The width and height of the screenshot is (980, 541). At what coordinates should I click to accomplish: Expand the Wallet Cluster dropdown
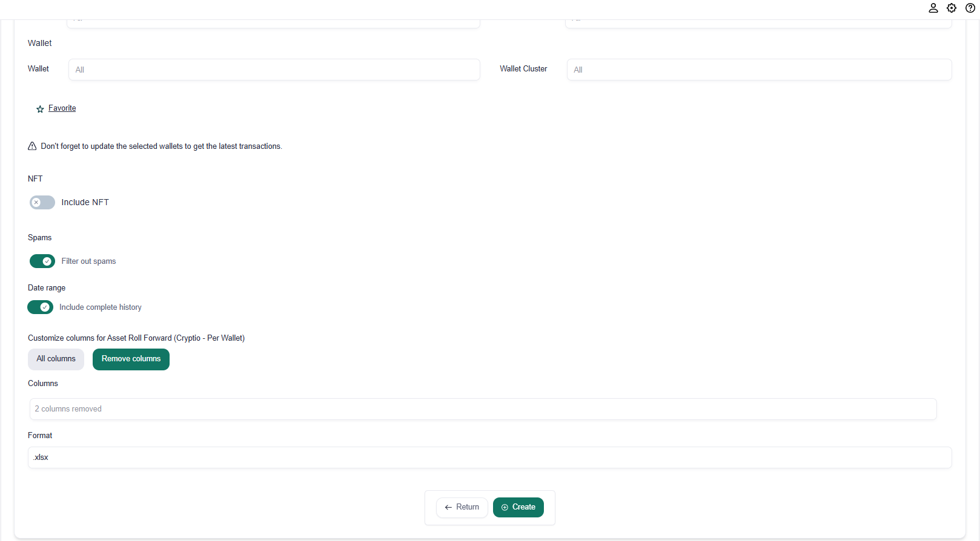pyautogui.click(x=758, y=70)
